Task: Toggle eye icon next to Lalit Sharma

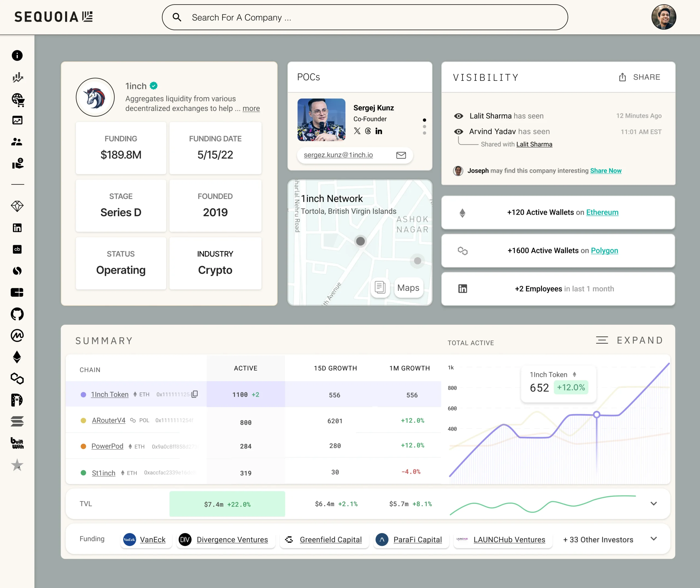Action: [459, 116]
